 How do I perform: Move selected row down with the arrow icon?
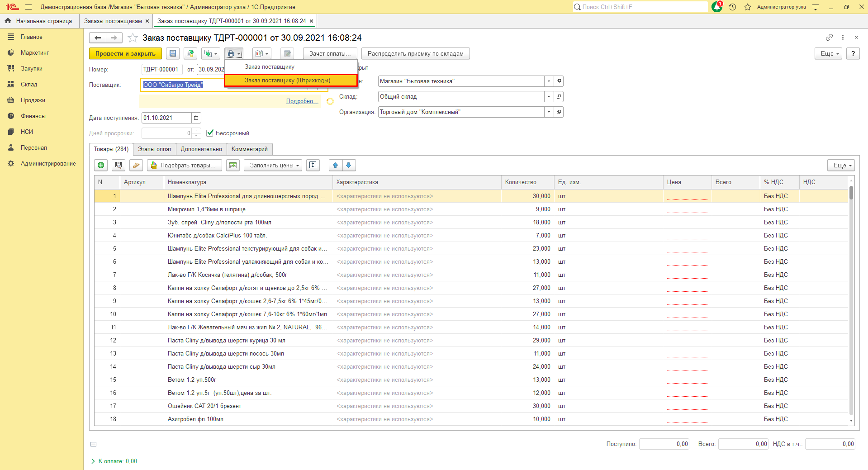coord(349,166)
